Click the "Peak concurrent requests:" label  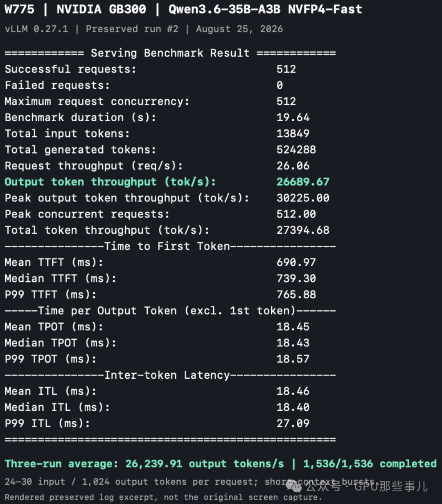tap(87, 214)
